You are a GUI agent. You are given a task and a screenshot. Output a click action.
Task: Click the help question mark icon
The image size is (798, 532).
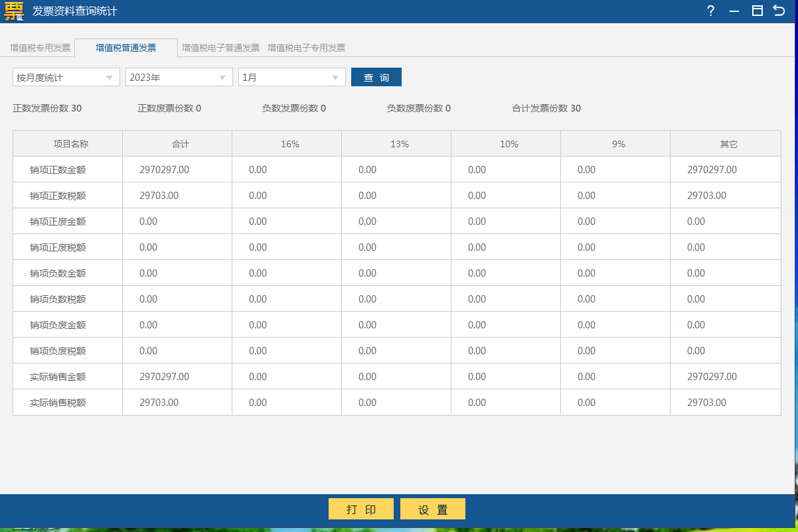(710, 11)
